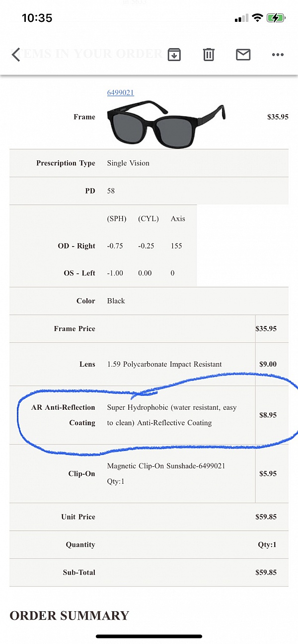Select the circled Anti-Reflection Coating row
The image size is (298, 644).
149,416
